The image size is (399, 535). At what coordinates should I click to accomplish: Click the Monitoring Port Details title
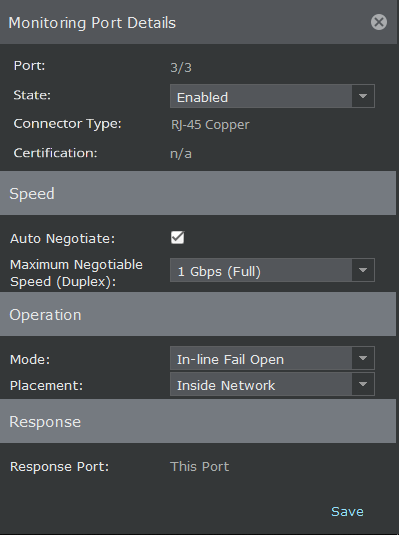[x=92, y=23]
